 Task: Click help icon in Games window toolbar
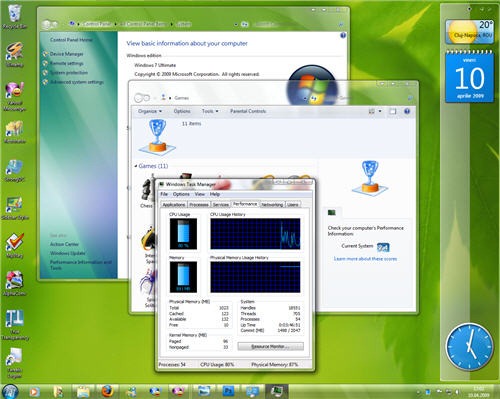[407, 111]
